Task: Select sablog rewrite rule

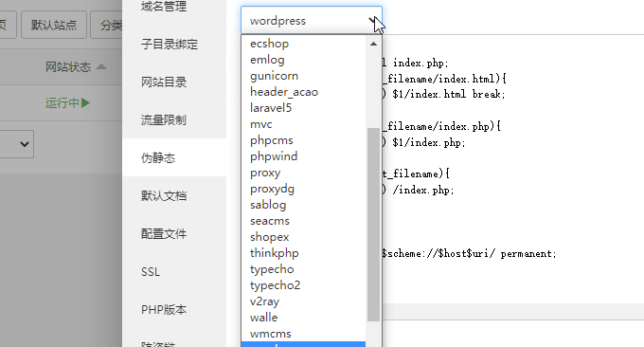Action: tap(303, 205)
